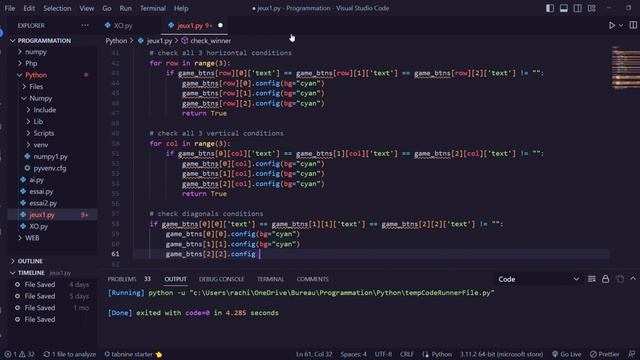Open Go menu
The height and width of the screenshot is (360, 640).
[x=107, y=8]
